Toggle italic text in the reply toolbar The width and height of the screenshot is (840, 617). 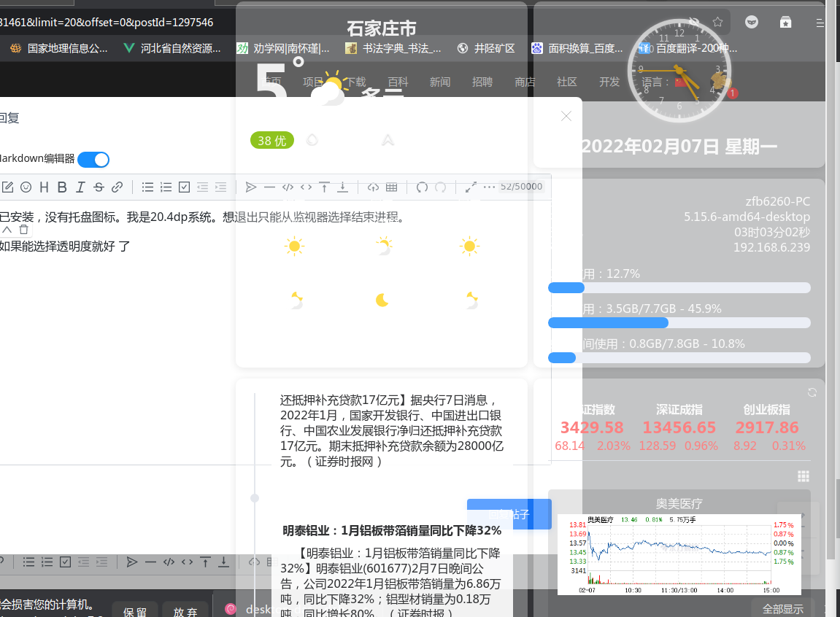tap(80, 187)
